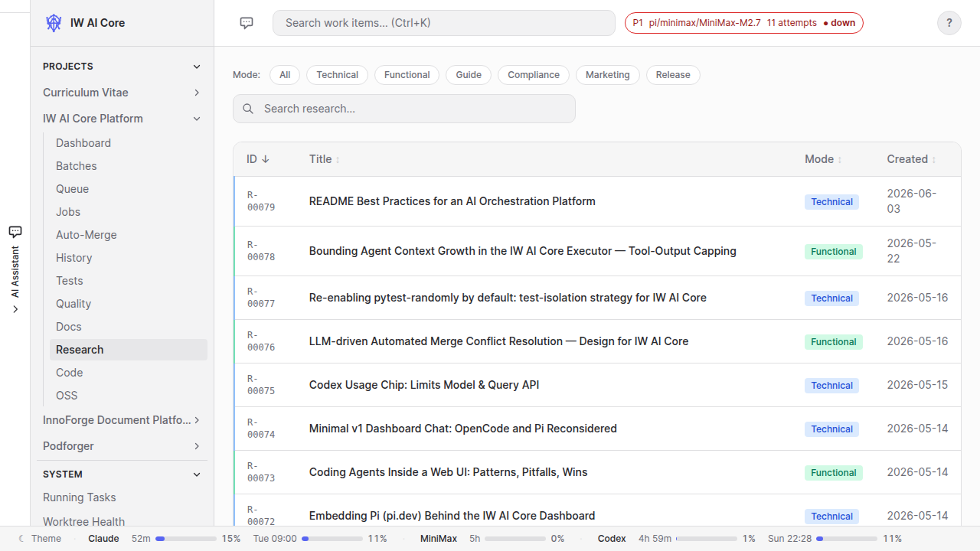This screenshot has width=980, height=551.
Task: Focus the Search research input
Action: [404, 109]
